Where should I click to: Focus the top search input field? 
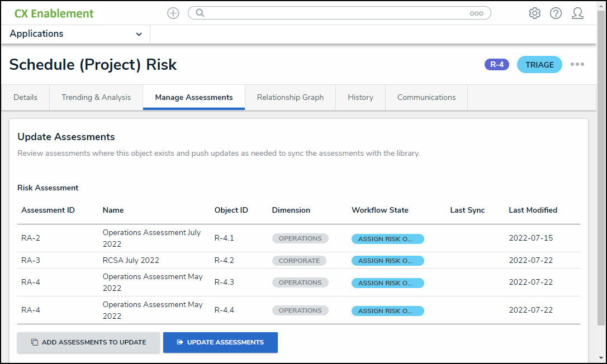(x=335, y=13)
